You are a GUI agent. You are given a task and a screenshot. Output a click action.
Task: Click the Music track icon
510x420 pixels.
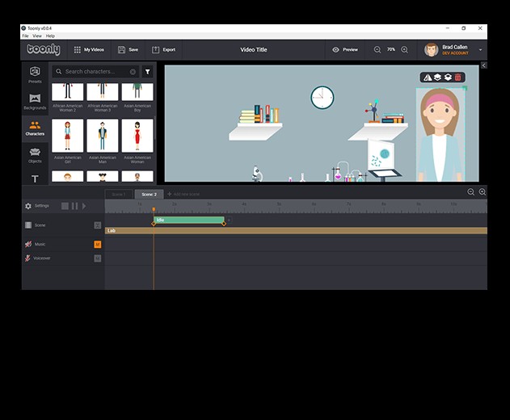tap(28, 244)
